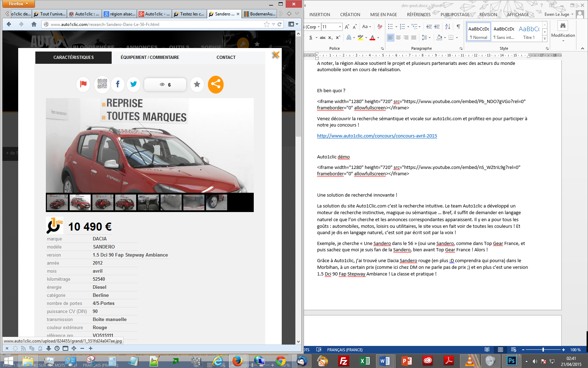This screenshot has height=368, width=588.
Task: Switch to read mode view in Word status bar
Action: (487, 350)
